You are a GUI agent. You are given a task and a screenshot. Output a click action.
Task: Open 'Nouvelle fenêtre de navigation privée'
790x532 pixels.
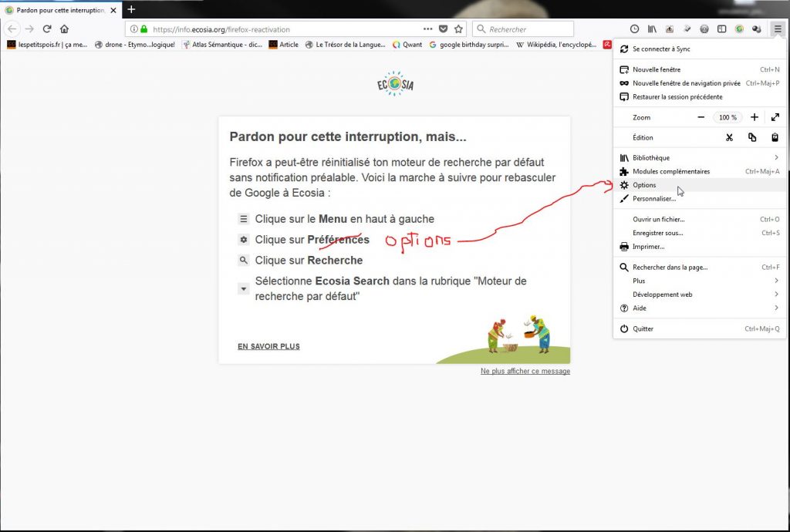(699, 83)
